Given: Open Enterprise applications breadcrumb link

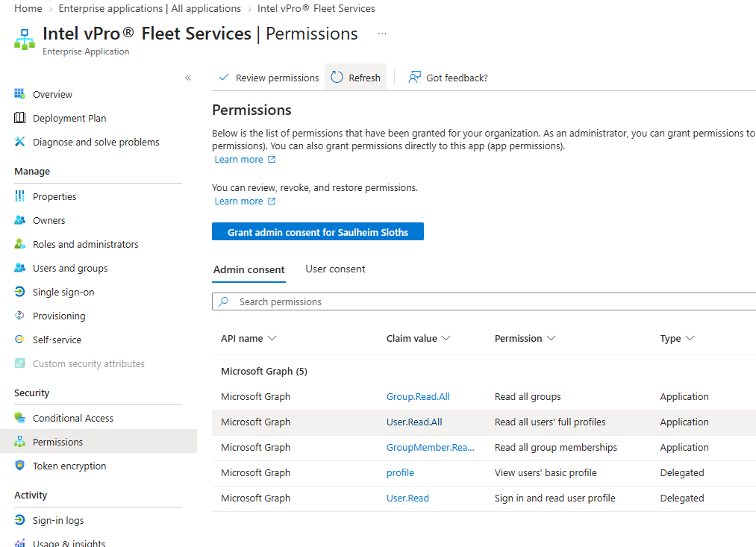Looking at the screenshot, I should (149, 9).
